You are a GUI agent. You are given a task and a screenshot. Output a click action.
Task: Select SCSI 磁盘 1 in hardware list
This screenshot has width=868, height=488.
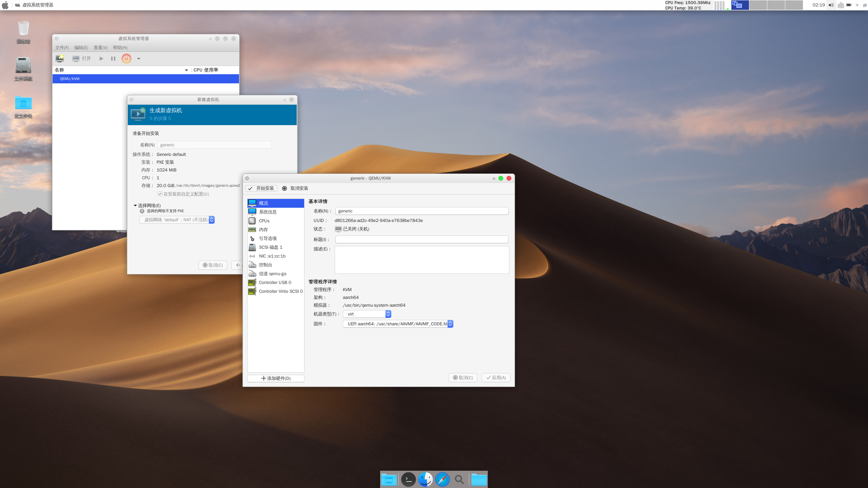[x=276, y=247]
